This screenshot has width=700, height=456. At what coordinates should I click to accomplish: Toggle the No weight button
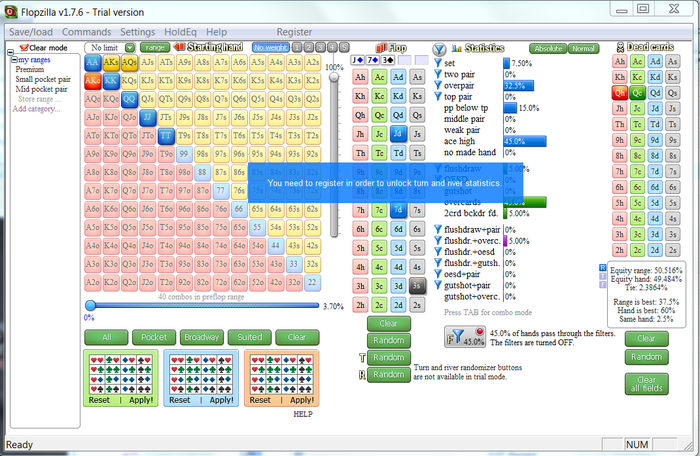tap(271, 47)
